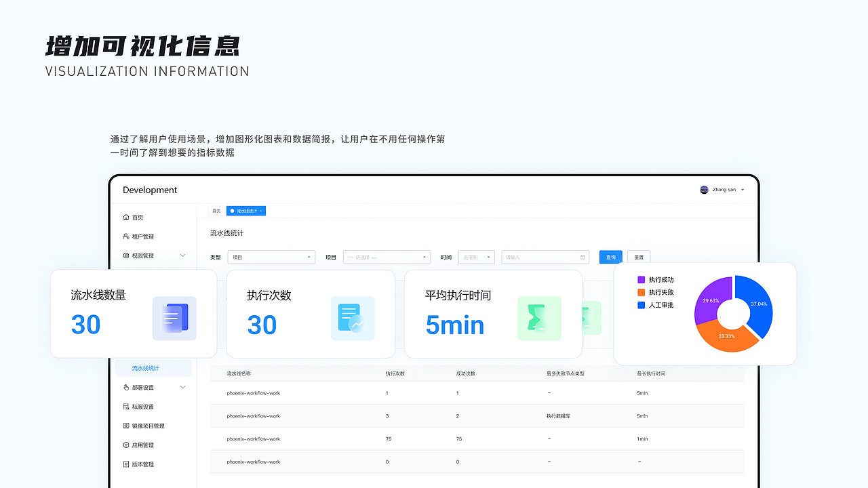Image resolution: width=868 pixels, height=488 pixels.
Task: Click the 平均执行时间 hourglass icon
Action: click(539, 319)
